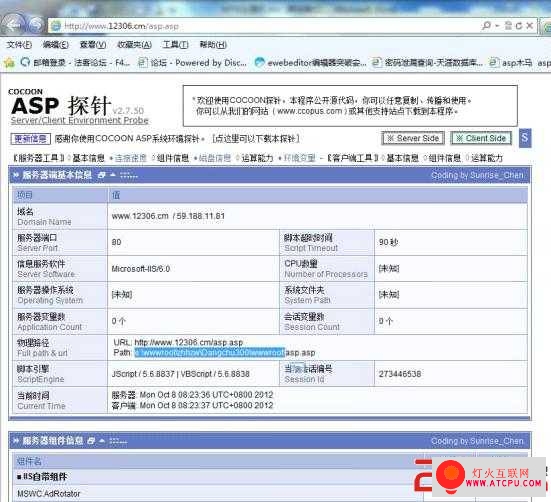
Task: Collapse the basic info panel using up arrow
Action: pos(113,175)
